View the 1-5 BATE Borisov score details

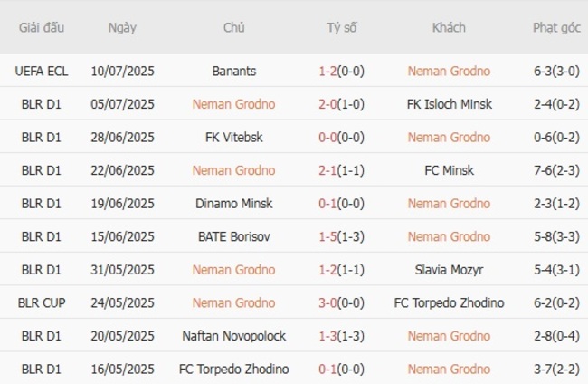[342, 237]
